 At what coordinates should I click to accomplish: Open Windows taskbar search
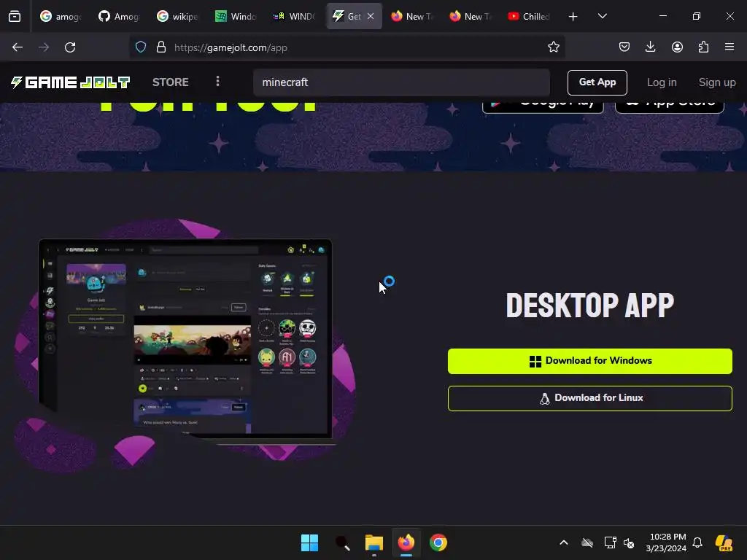coord(342,542)
